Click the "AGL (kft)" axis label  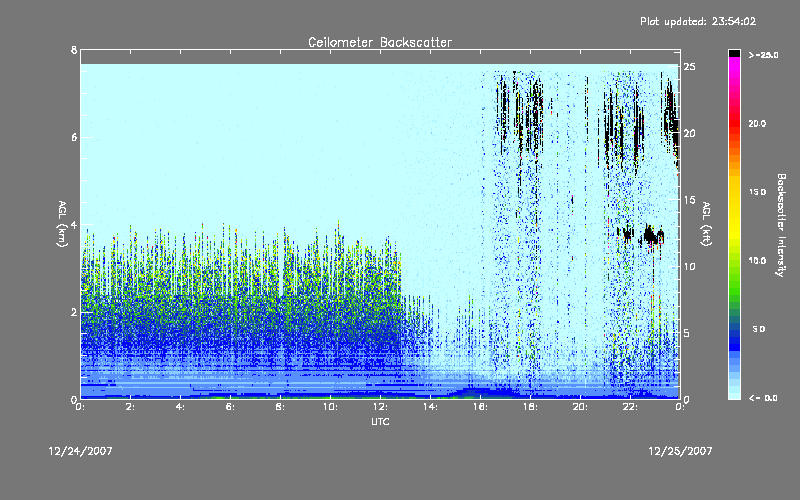[x=706, y=223]
